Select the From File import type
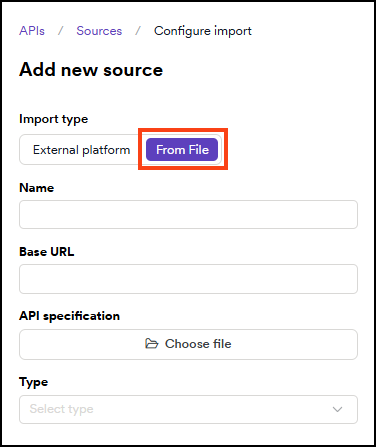Screen dimensions: 376x447 coord(182,150)
